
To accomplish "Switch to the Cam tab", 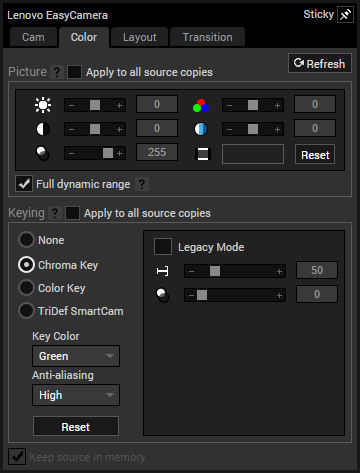I will pyautogui.click(x=33, y=37).
